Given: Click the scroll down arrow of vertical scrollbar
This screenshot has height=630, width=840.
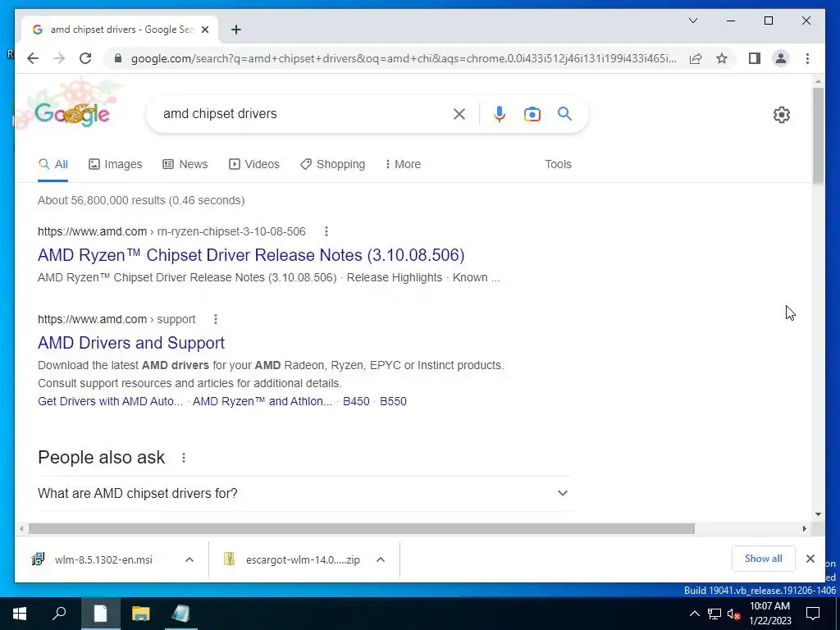Looking at the screenshot, I should coord(818,514).
